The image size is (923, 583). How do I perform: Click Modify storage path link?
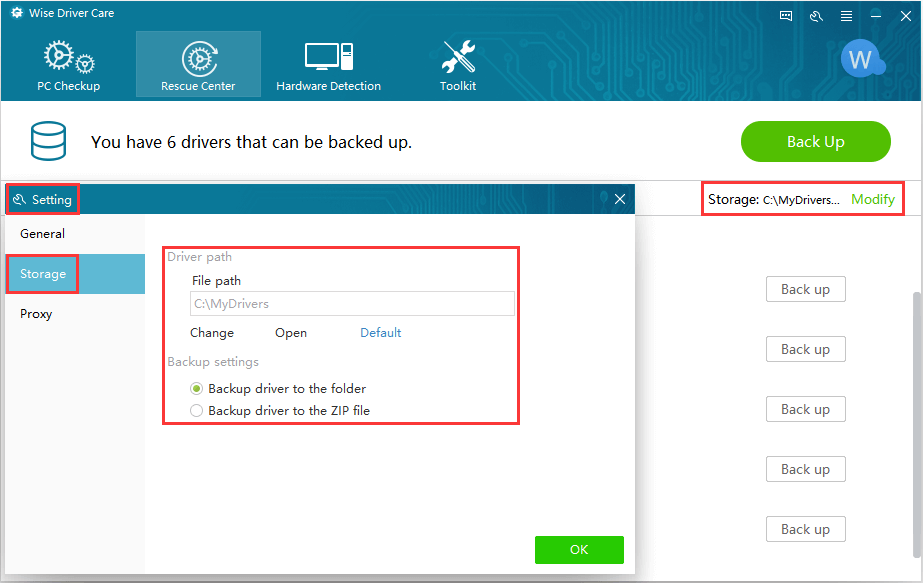point(872,200)
